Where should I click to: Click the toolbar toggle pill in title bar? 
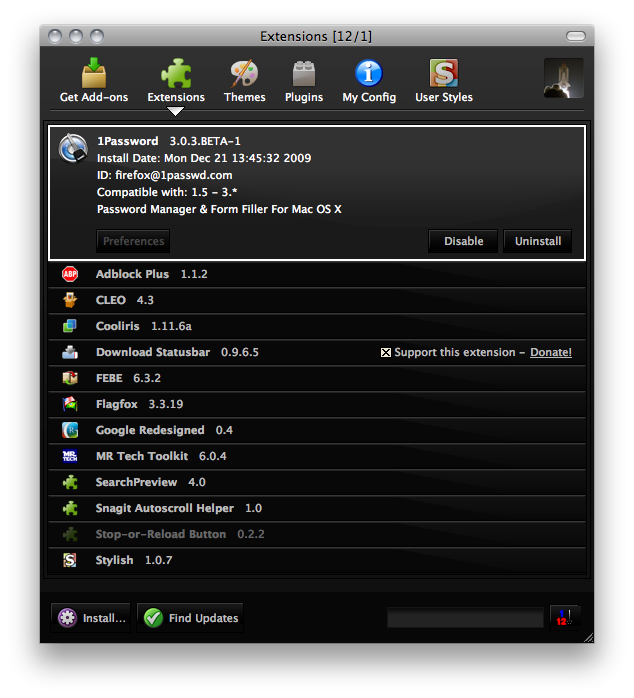(x=576, y=36)
